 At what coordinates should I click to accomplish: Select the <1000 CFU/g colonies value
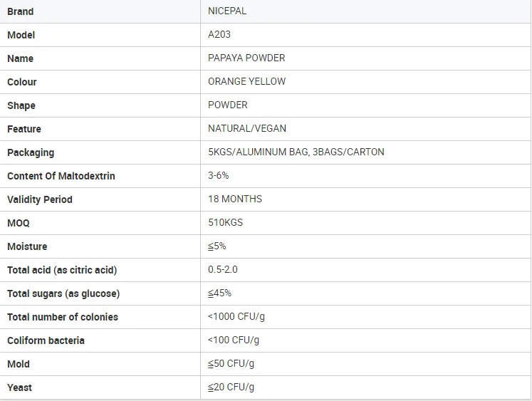pyautogui.click(x=236, y=316)
